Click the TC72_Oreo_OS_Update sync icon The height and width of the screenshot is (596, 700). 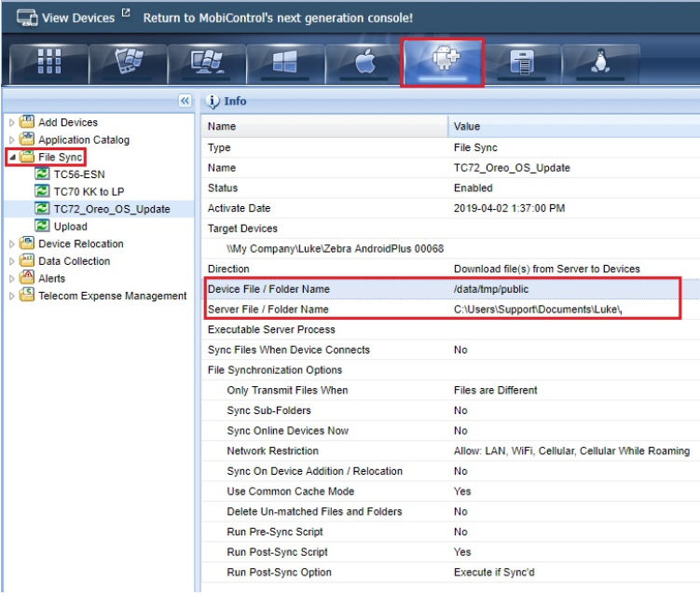click(42, 209)
